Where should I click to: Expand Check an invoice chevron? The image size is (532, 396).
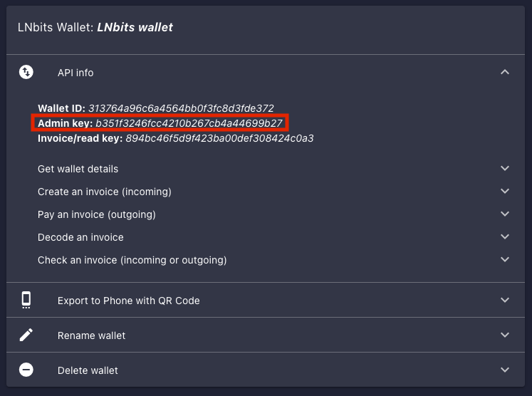[505, 260]
